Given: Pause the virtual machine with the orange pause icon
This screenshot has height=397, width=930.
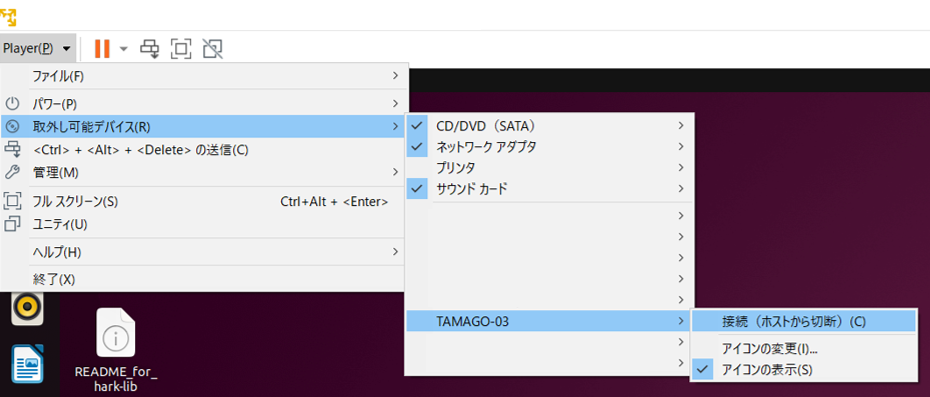Looking at the screenshot, I should (102, 49).
